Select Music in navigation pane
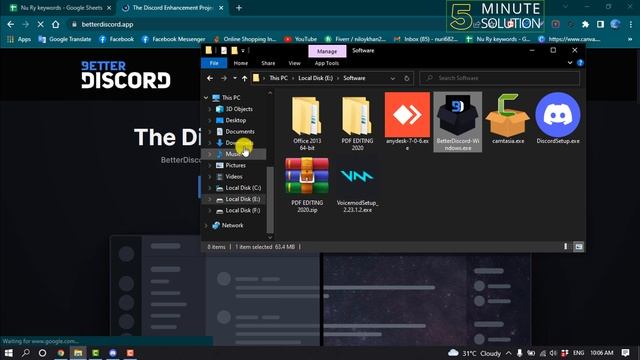 [x=234, y=154]
